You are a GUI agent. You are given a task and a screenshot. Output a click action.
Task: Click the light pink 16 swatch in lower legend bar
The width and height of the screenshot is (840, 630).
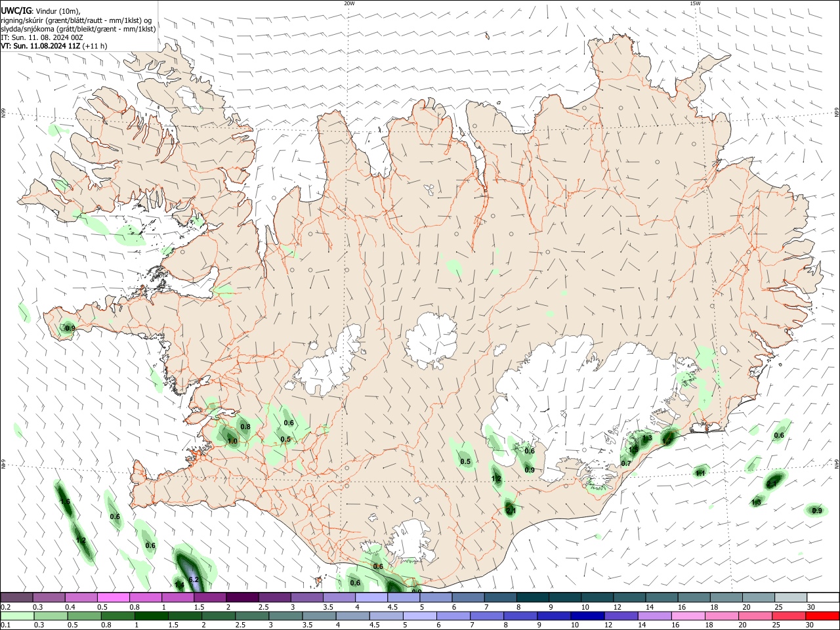(687, 616)
